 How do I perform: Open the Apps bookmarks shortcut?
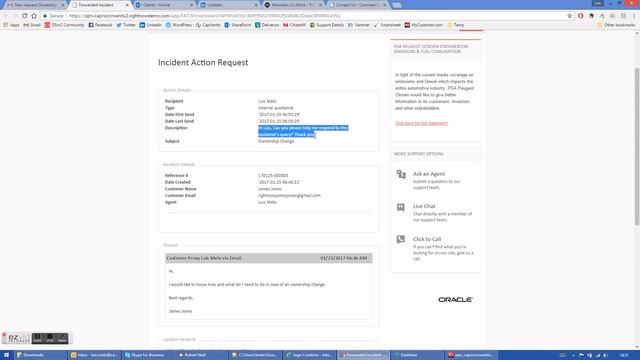(x=11, y=25)
